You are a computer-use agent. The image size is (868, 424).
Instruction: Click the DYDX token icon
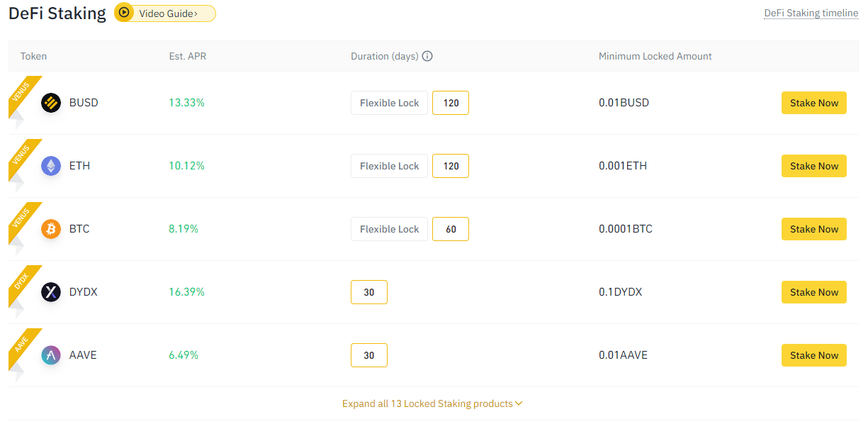click(51, 292)
